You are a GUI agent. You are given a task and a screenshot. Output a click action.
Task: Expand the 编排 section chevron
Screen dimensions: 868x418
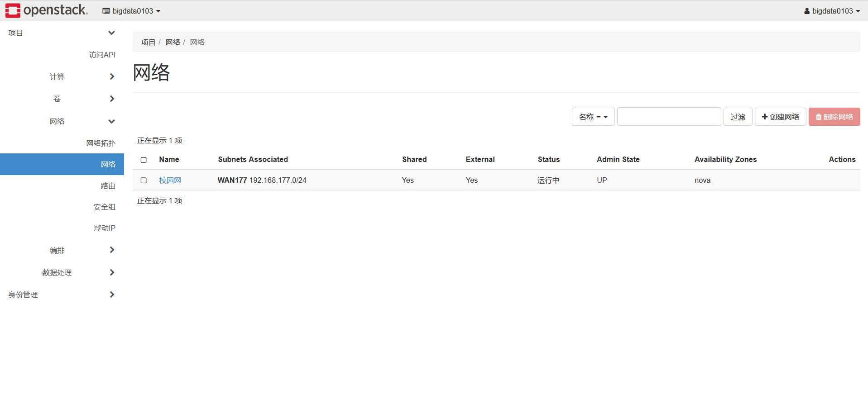click(112, 250)
